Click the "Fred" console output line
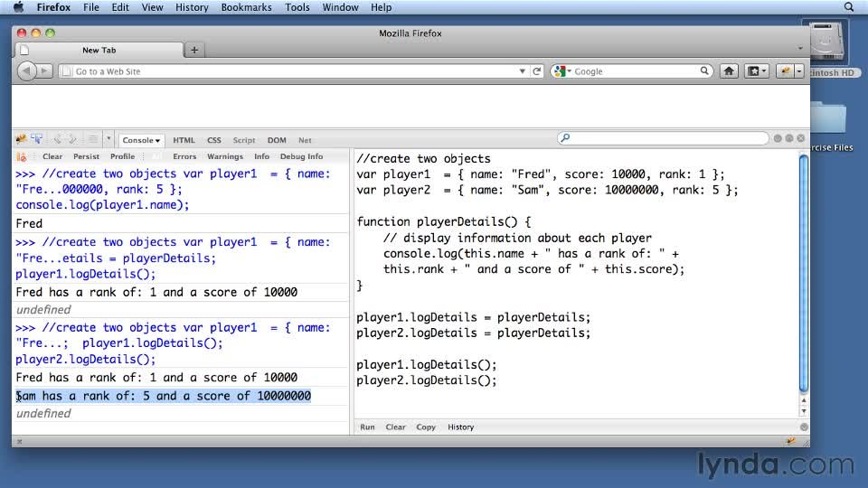 pos(29,223)
